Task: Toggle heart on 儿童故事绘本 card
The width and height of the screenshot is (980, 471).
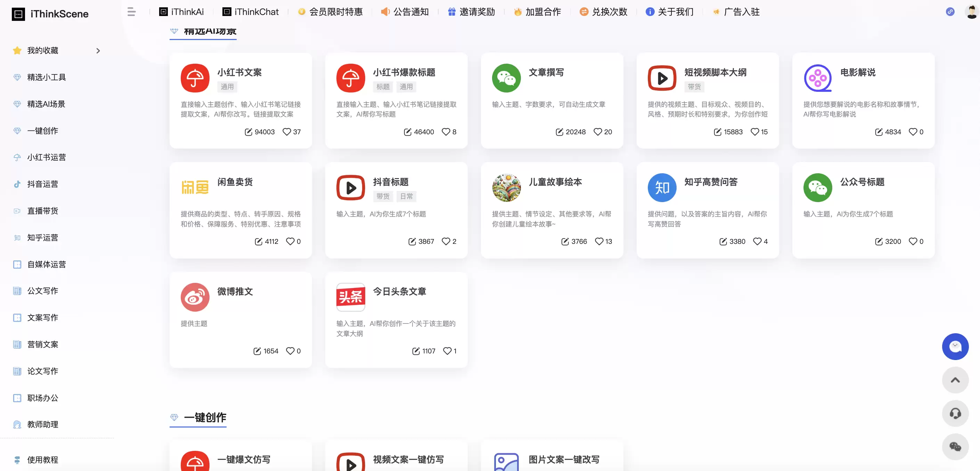Action: click(599, 241)
